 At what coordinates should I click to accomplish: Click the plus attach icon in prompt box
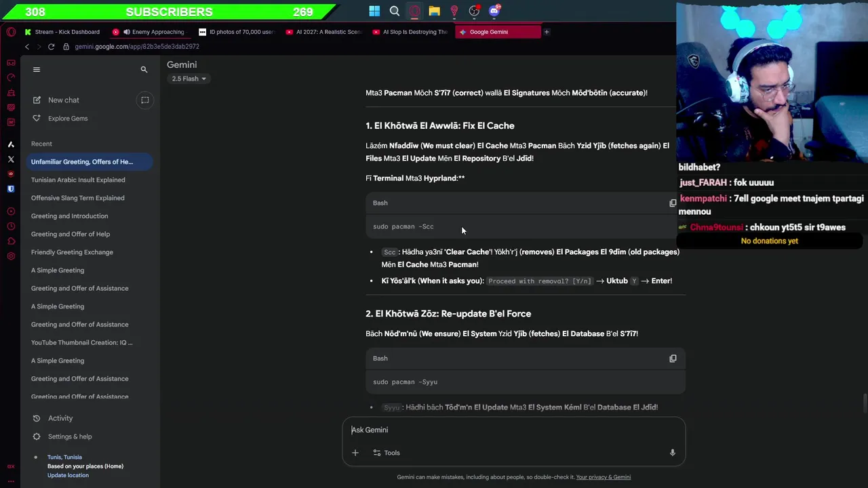click(x=355, y=453)
